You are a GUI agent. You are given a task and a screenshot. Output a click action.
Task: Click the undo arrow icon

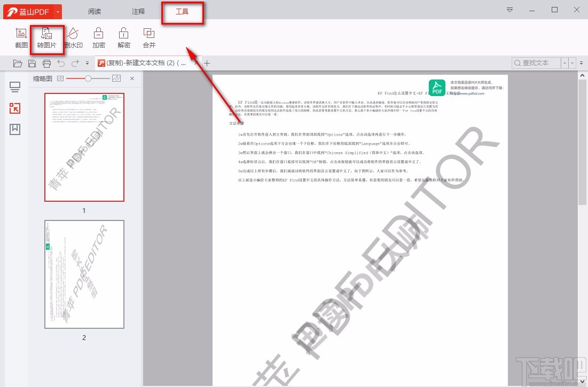point(61,63)
